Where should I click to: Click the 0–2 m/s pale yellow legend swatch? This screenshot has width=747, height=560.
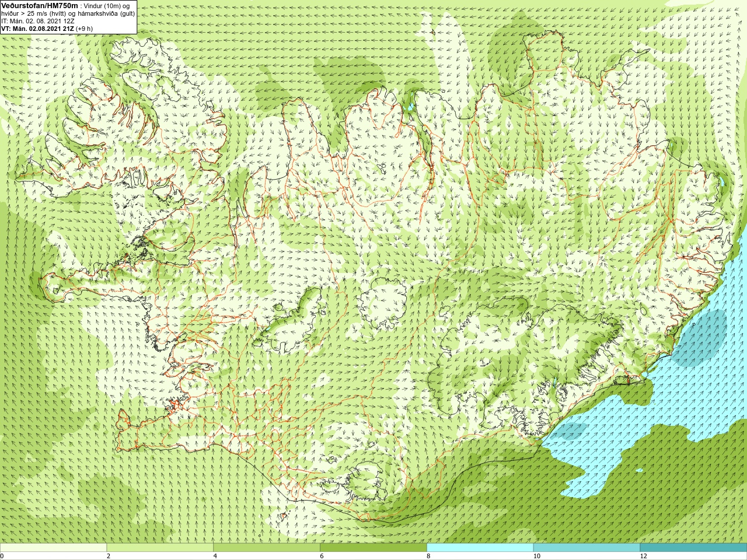pyautogui.click(x=53, y=548)
